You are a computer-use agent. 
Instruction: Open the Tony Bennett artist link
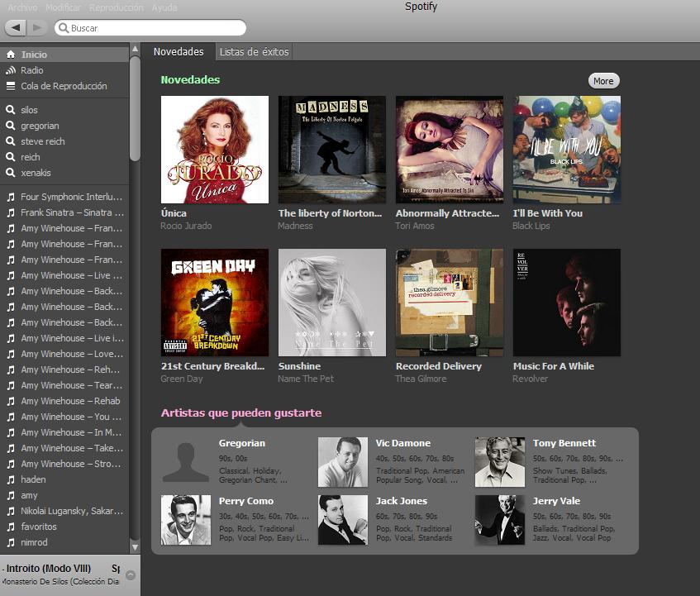pyautogui.click(x=564, y=443)
